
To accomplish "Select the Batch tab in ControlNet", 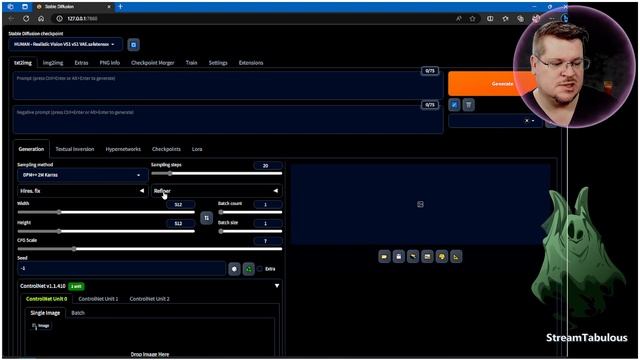I will point(78,313).
